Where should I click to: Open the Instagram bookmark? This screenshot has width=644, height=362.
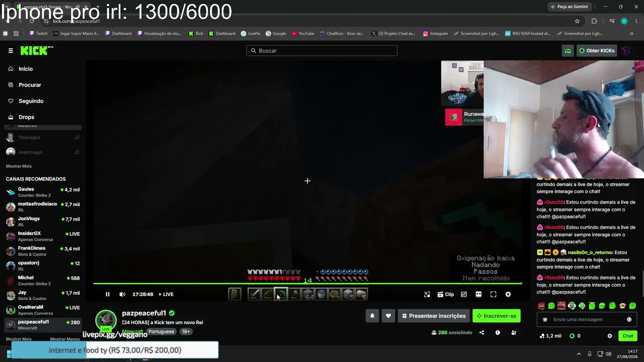[436, 34]
